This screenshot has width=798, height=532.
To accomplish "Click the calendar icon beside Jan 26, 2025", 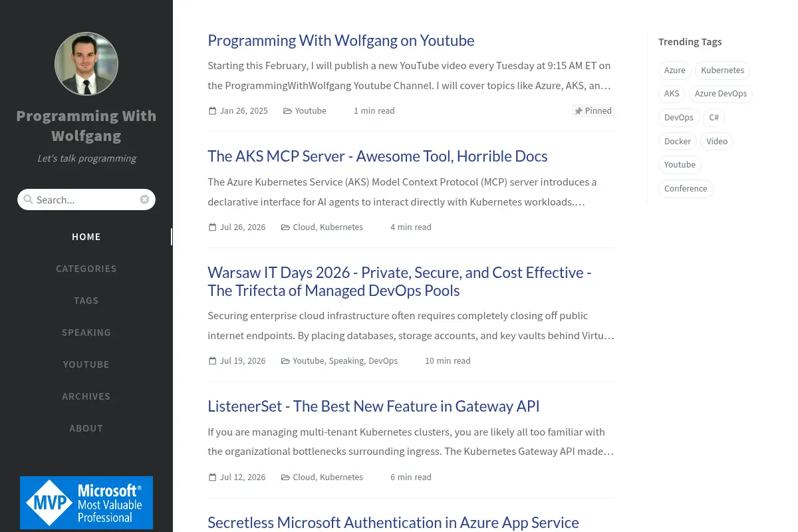I will [213, 111].
